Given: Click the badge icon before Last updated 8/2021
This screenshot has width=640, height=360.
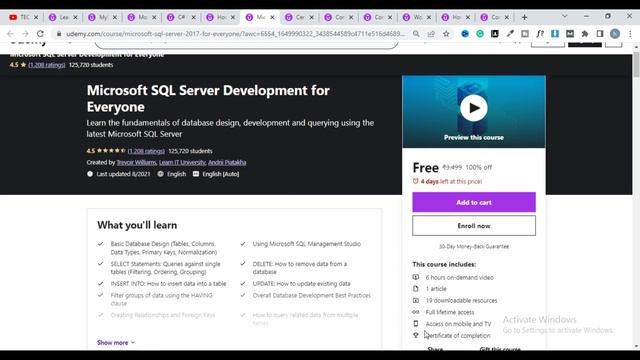Looking at the screenshot, I should pos(90,174).
